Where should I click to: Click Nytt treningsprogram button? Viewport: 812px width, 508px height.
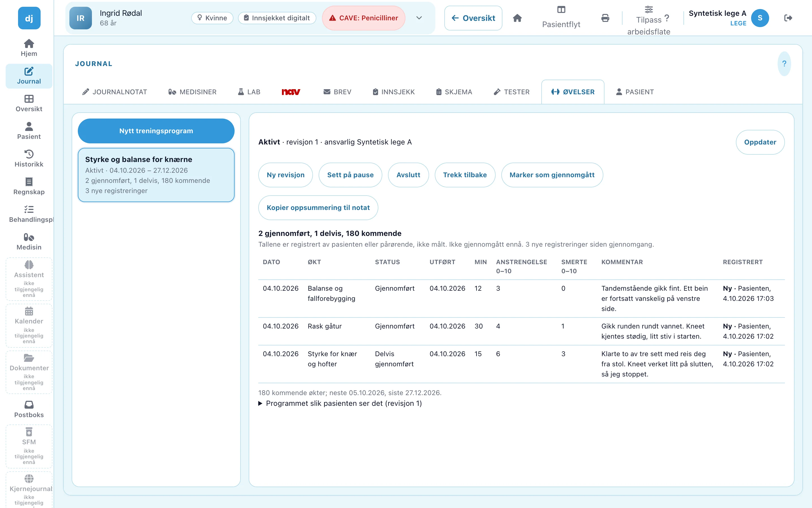tap(156, 131)
